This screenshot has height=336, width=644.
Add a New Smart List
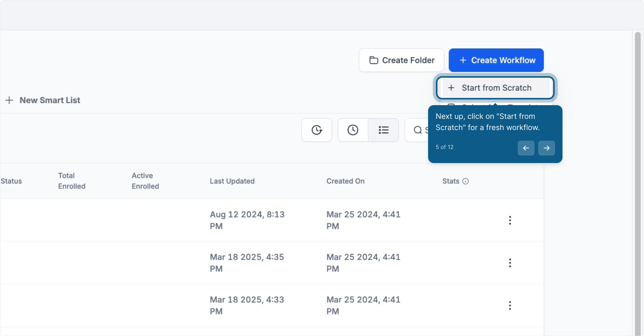coord(43,100)
